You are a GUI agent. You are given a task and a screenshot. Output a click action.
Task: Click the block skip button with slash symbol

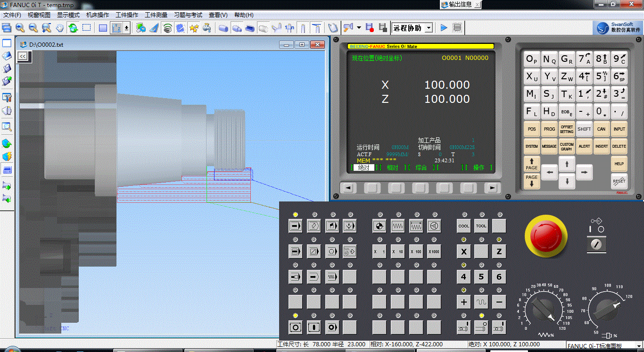click(x=313, y=251)
